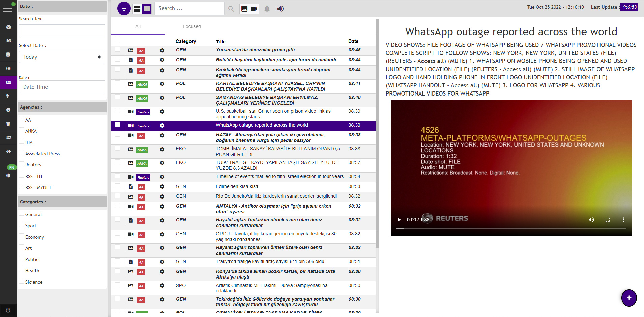Open the info icon in sidebar
Image resolution: width=644 pixels, height=317 pixels.
tap(8, 110)
